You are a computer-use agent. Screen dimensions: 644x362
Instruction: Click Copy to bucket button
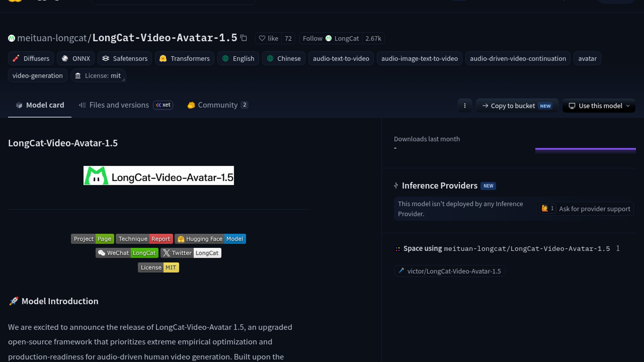pos(517,106)
